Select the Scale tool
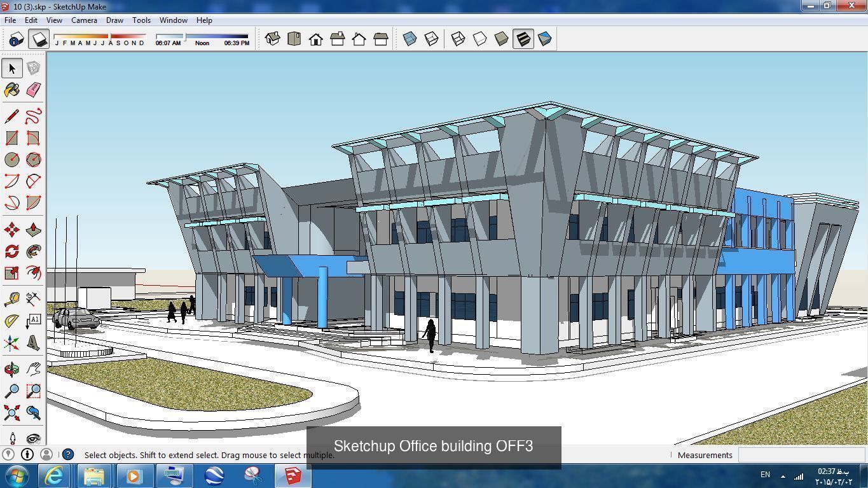 coord(11,273)
